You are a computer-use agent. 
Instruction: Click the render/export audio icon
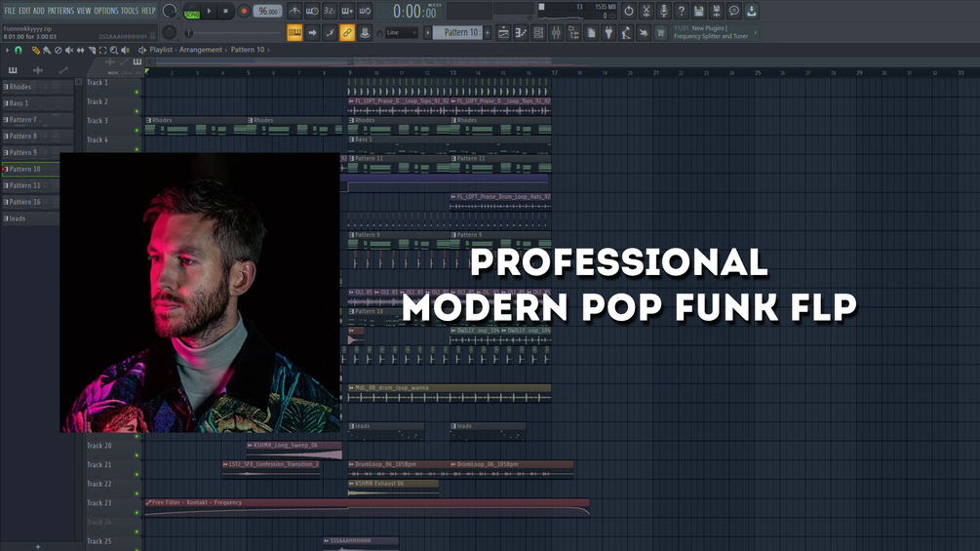717,11
